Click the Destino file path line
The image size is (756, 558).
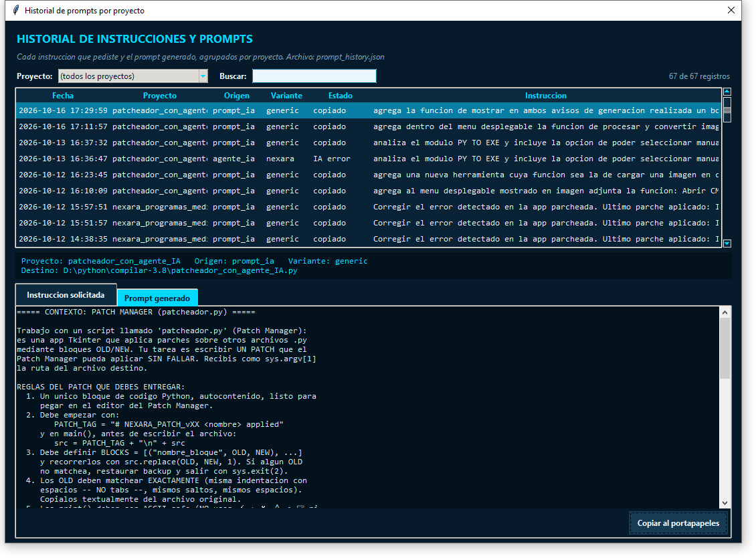click(x=159, y=270)
